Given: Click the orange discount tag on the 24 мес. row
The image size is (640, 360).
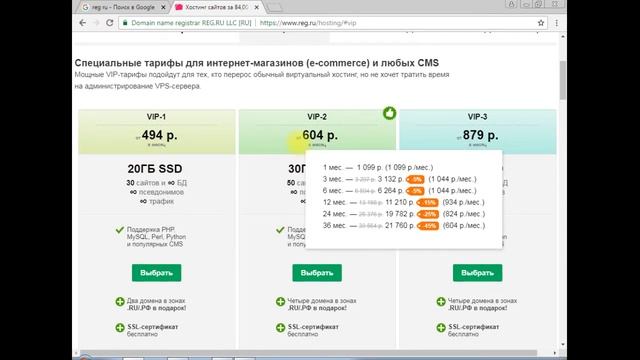Looking at the screenshot, I should tap(428, 214).
